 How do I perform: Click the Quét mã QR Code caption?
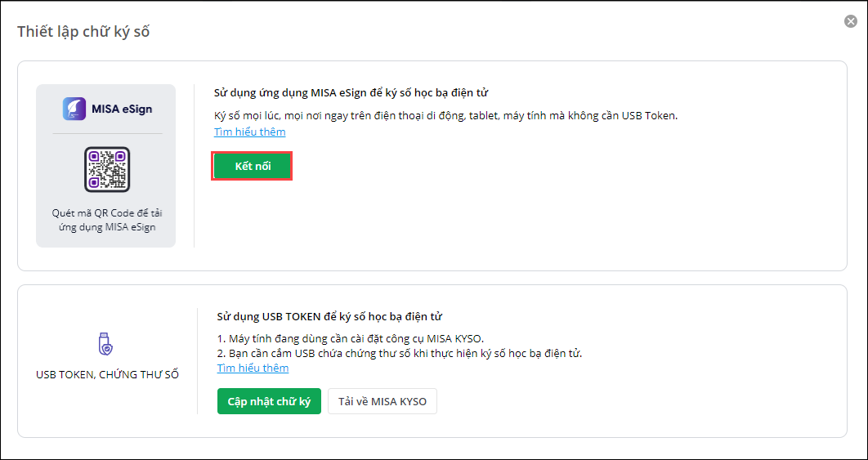click(107, 220)
